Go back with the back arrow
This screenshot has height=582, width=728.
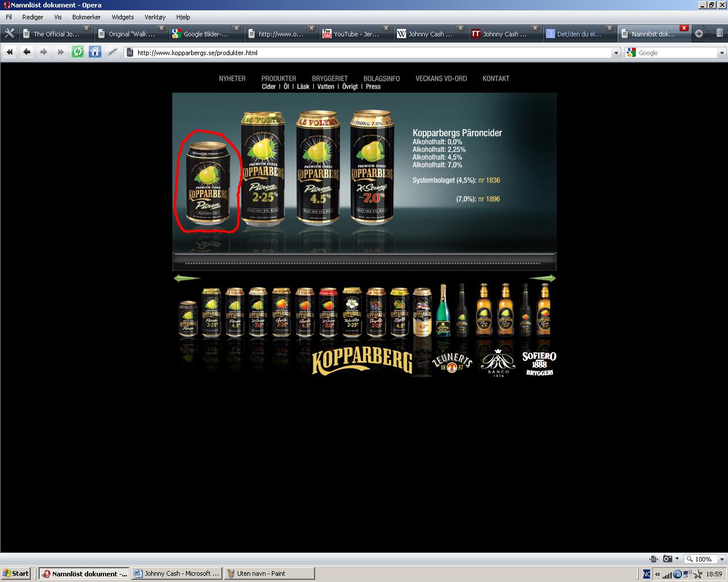click(x=27, y=52)
